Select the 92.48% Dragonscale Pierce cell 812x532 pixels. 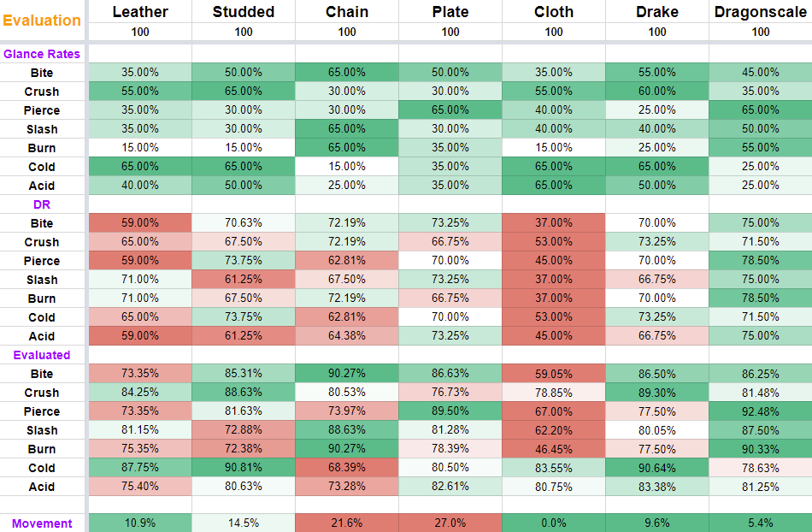(x=761, y=411)
